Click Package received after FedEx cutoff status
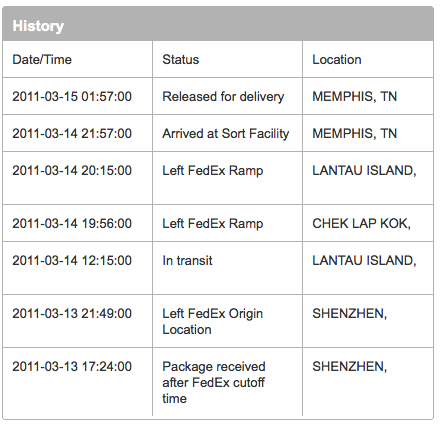The image size is (441, 428). 214,382
